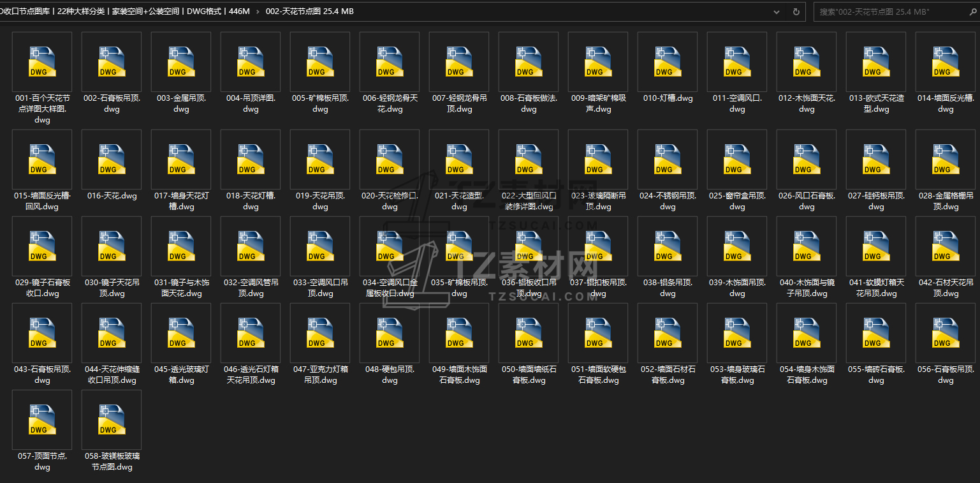This screenshot has height=483, width=980.
Task: Refresh the current folder view
Action: pyautogui.click(x=796, y=11)
